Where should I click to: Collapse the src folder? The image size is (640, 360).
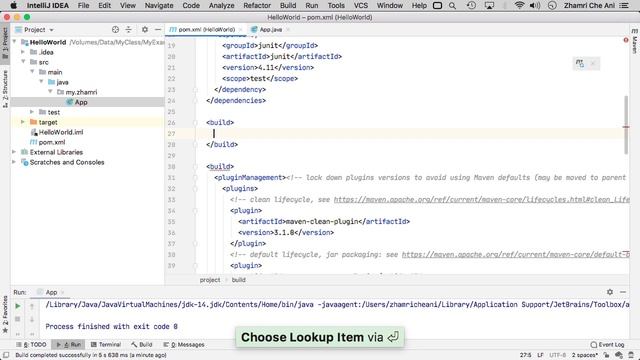point(23,62)
